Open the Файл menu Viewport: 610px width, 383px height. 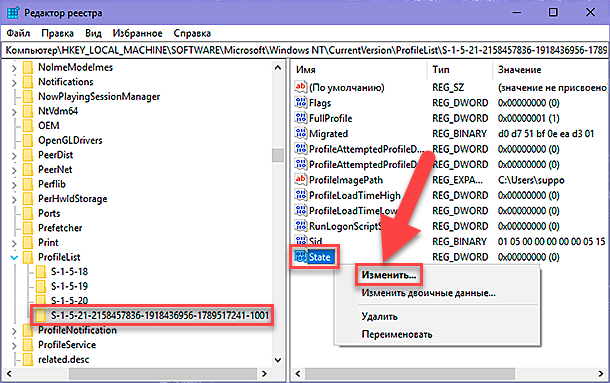click(x=18, y=33)
